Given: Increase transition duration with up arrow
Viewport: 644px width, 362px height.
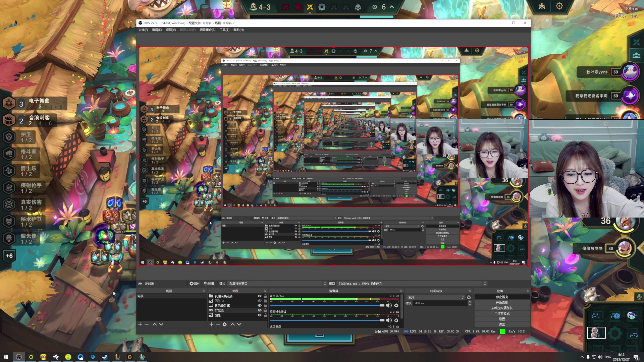Looking at the screenshot, I should (x=470, y=302).
